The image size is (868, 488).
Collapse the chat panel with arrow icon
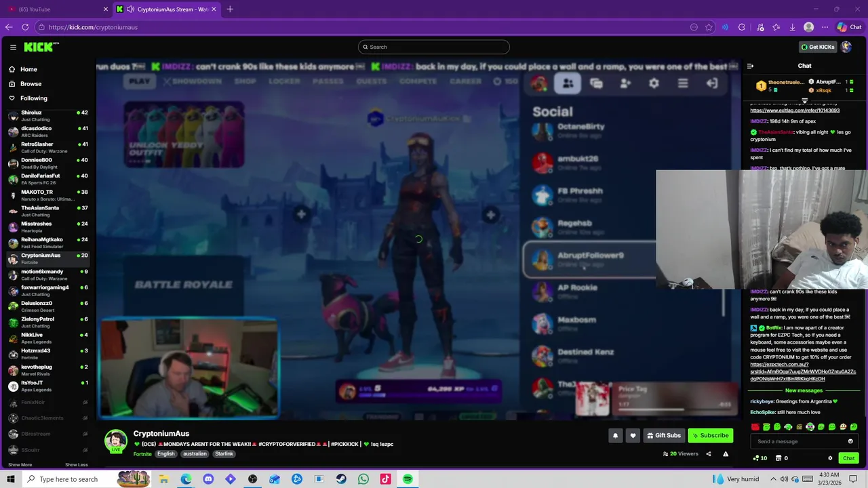[750, 66]
